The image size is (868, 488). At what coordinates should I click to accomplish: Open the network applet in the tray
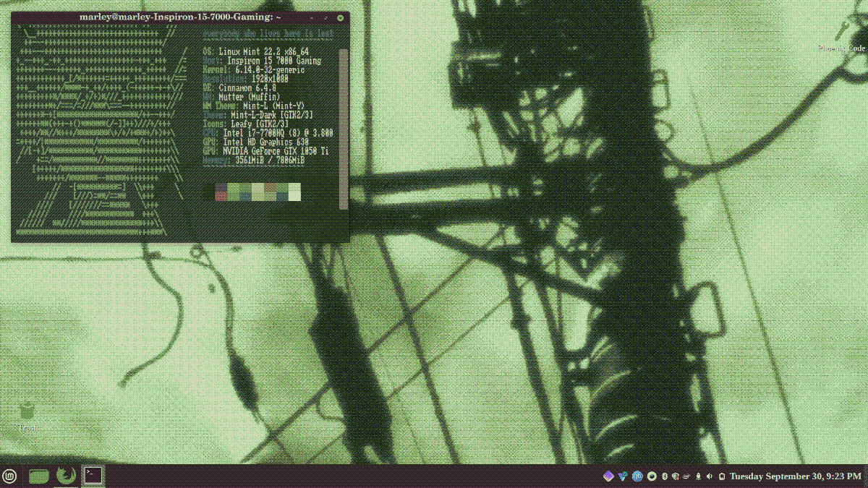[x=638, y=476]
